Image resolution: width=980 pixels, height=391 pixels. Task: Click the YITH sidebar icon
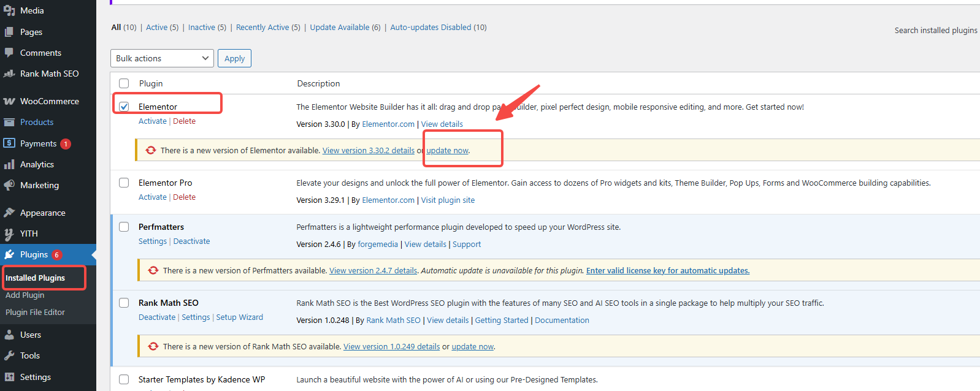9,233
